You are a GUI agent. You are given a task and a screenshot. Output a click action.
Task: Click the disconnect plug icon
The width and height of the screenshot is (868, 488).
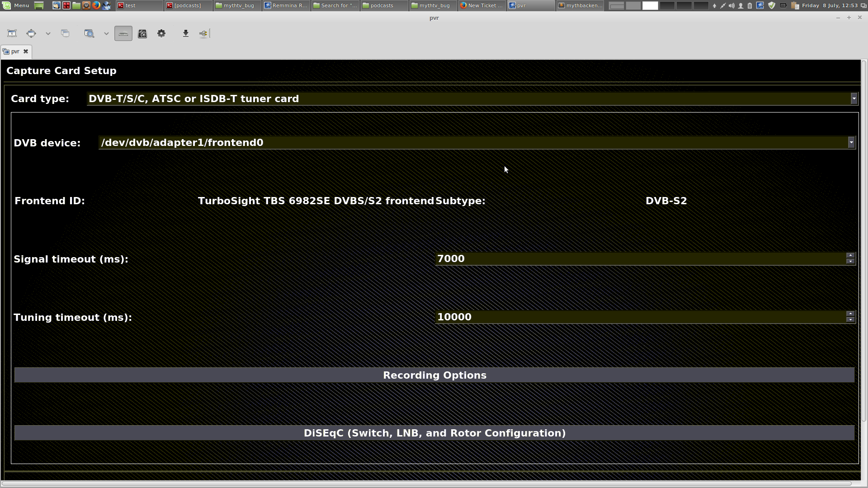tap(203, 33)
